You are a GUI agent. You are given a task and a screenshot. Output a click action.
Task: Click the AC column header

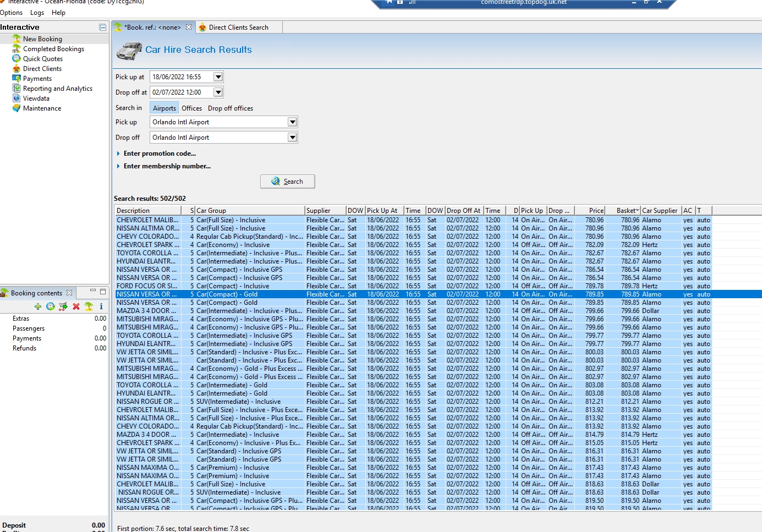pyautogui.click(x=688, y=211)
